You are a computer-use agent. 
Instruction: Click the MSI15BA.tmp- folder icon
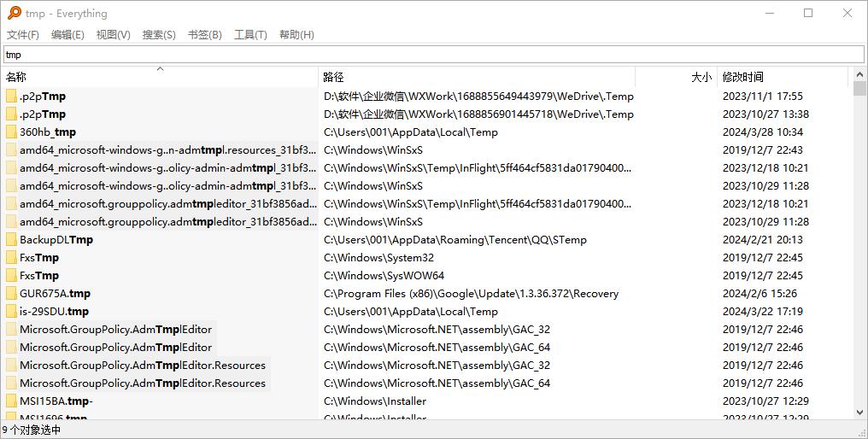[x=11, y=401]
